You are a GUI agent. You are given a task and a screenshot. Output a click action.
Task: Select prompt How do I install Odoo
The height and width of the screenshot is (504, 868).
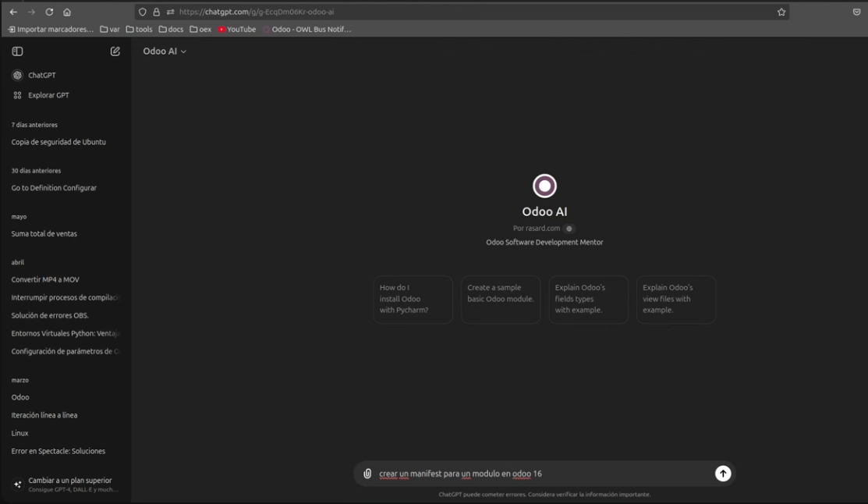pos(413,299)
